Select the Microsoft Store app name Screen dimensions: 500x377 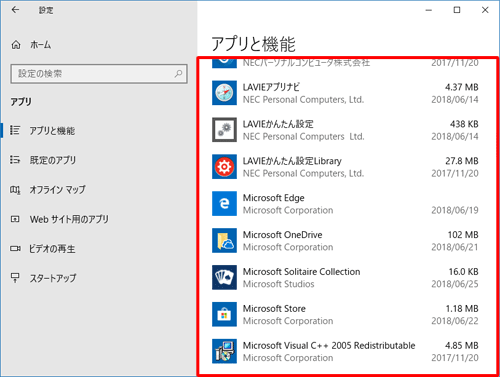click(x=274, y=309)
